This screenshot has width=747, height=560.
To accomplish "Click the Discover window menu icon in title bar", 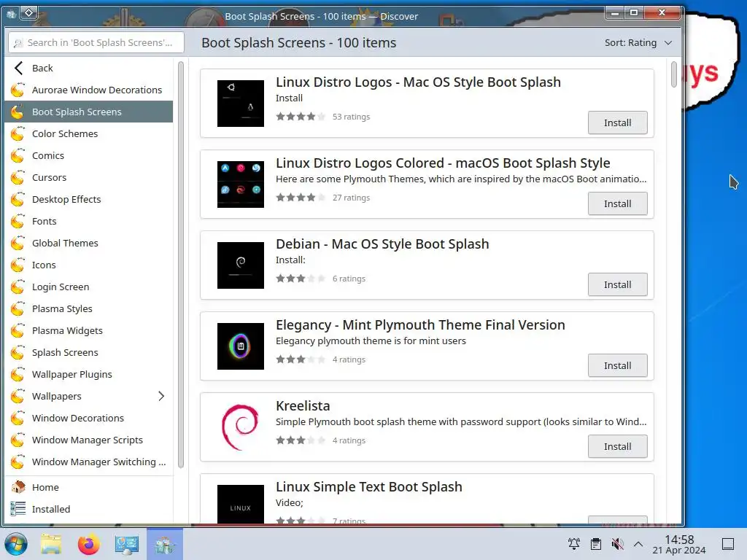I will (11, 13).
